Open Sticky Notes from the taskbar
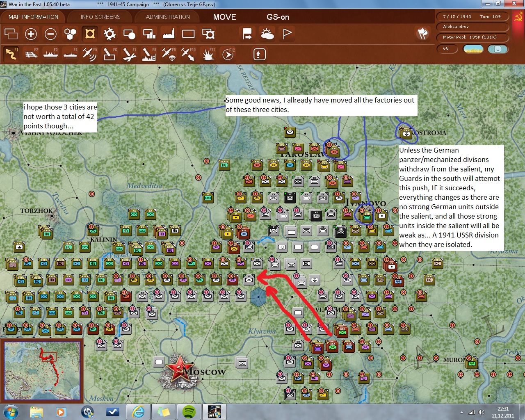The width and height of the screenshot is (525, 420). point(164,411)
